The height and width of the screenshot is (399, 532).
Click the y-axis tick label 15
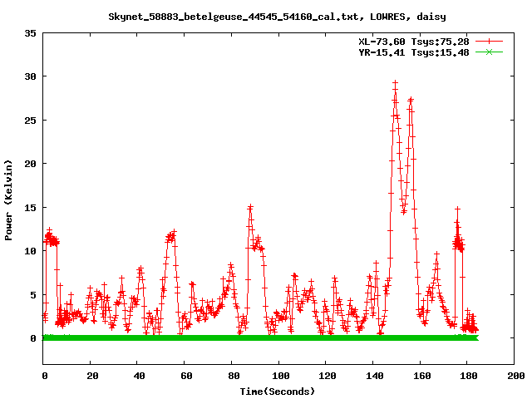[x=30, y=208]
